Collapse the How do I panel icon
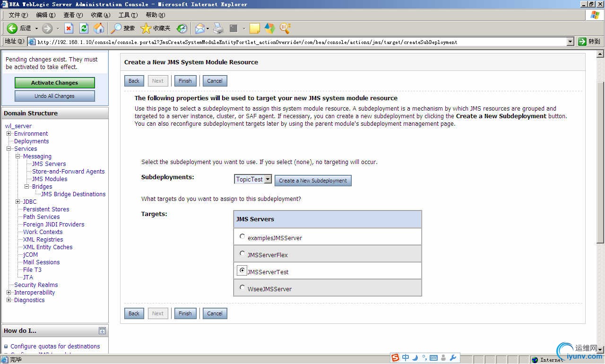This screenshot has height=364, width=605. click(102, 331)
